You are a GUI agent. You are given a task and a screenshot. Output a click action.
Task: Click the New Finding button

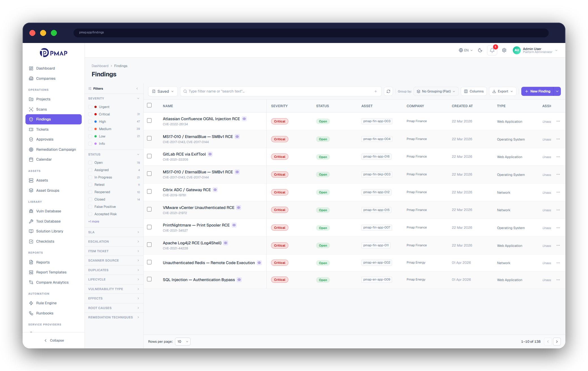537,91
